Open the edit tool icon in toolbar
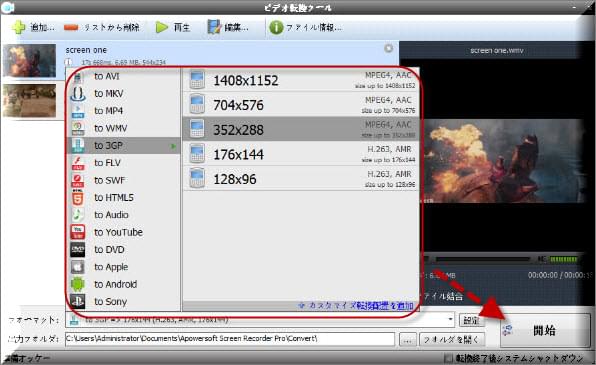This screenshot has height=365, width=596. (214, 27)
